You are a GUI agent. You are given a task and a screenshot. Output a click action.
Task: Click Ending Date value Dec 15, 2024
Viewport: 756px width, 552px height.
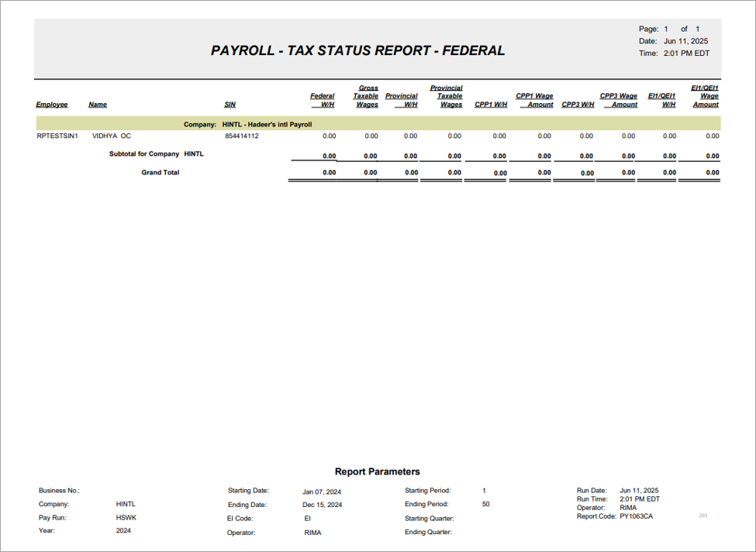pos(322,505)
